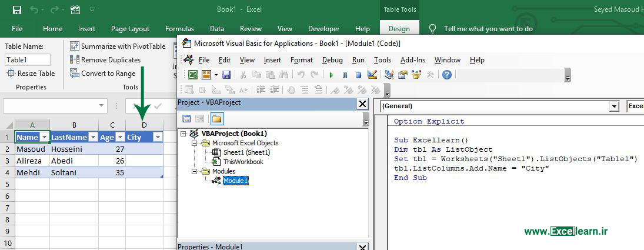
Task: Save Book1 from the VBA toolbar
Action: coord(226,75)
